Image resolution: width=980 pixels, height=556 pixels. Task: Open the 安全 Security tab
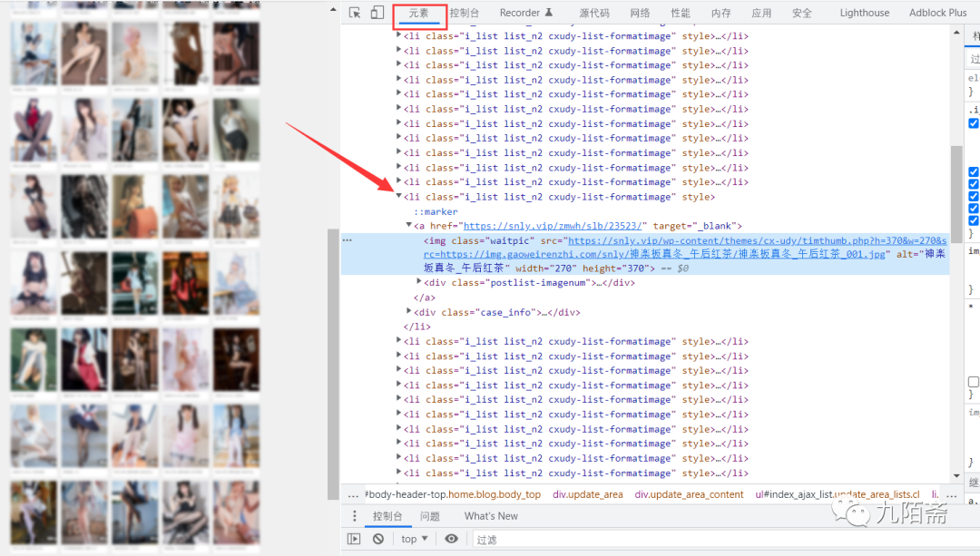[x=802, y=13]
